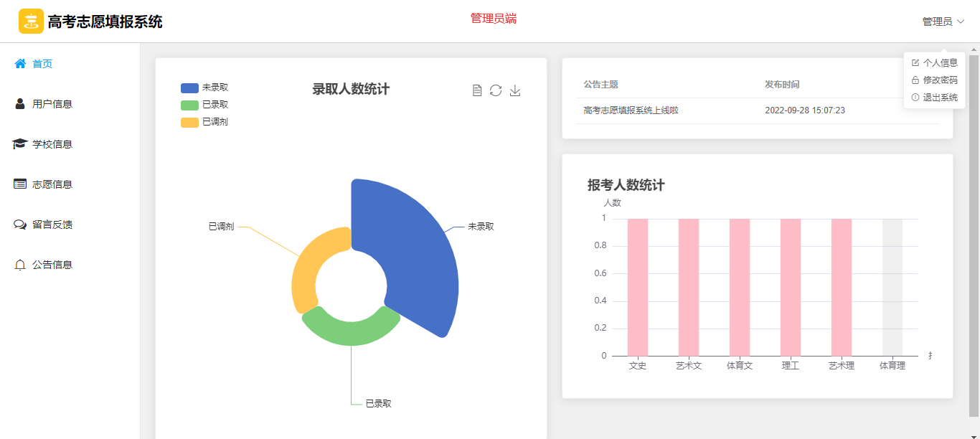Click the graduation cap icon for 学校信息

[20, 144]
